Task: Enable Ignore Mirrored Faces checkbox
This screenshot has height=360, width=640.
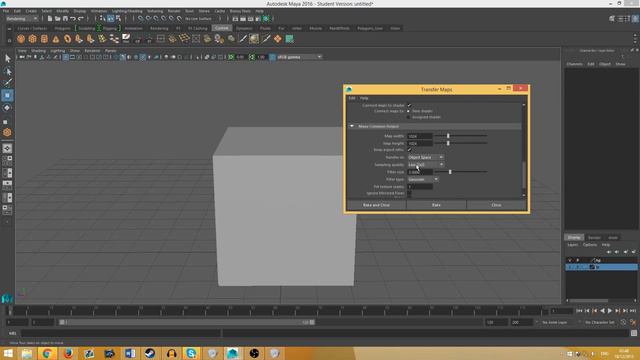Action: [409, 193]
